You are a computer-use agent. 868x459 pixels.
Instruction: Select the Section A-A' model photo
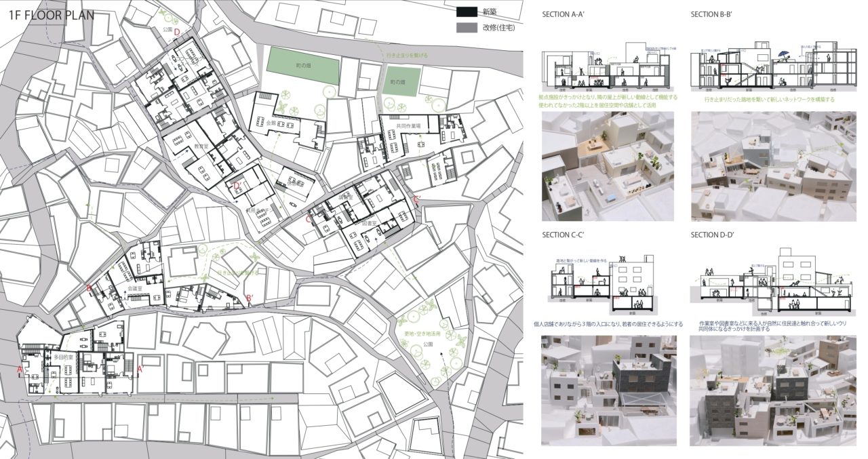coord(608,166)
